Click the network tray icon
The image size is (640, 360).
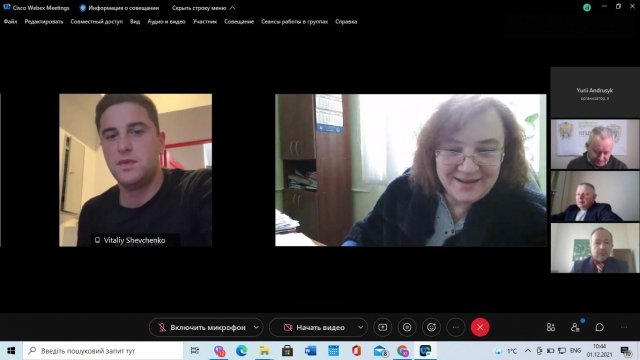pyautogui.click(x=562, y=351)
